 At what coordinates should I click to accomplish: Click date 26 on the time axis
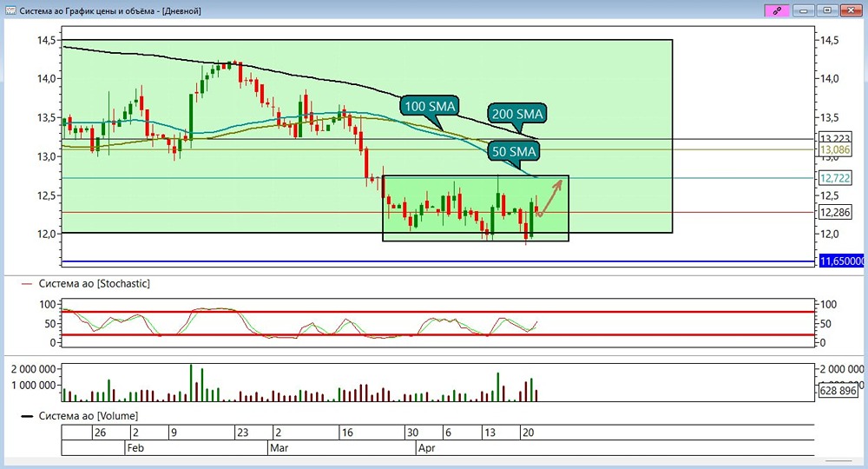click(100, 432)
